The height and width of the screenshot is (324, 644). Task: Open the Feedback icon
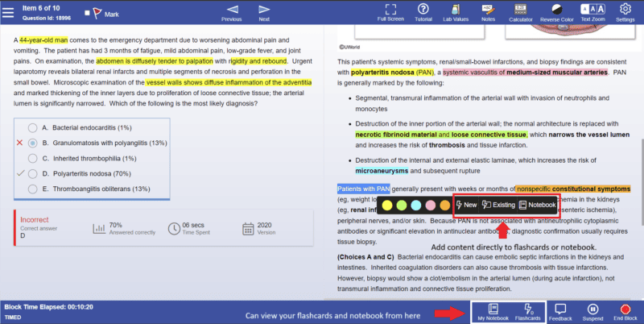pos(560,313)
